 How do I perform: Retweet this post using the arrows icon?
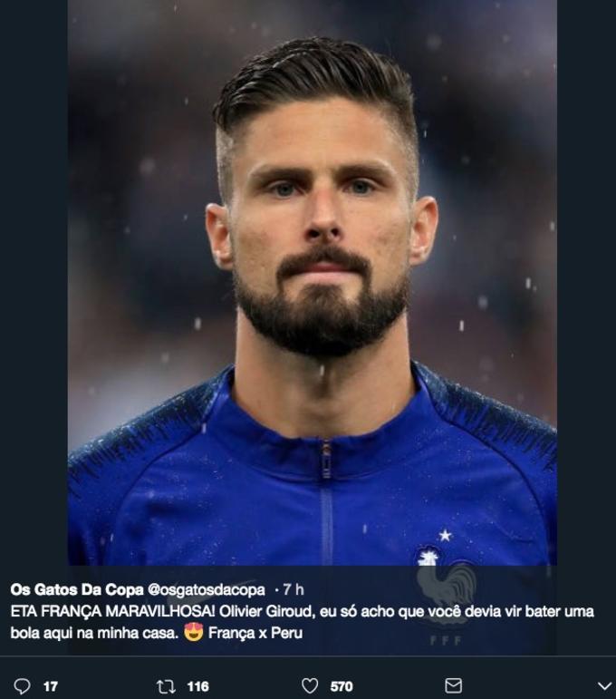[166, 686]
